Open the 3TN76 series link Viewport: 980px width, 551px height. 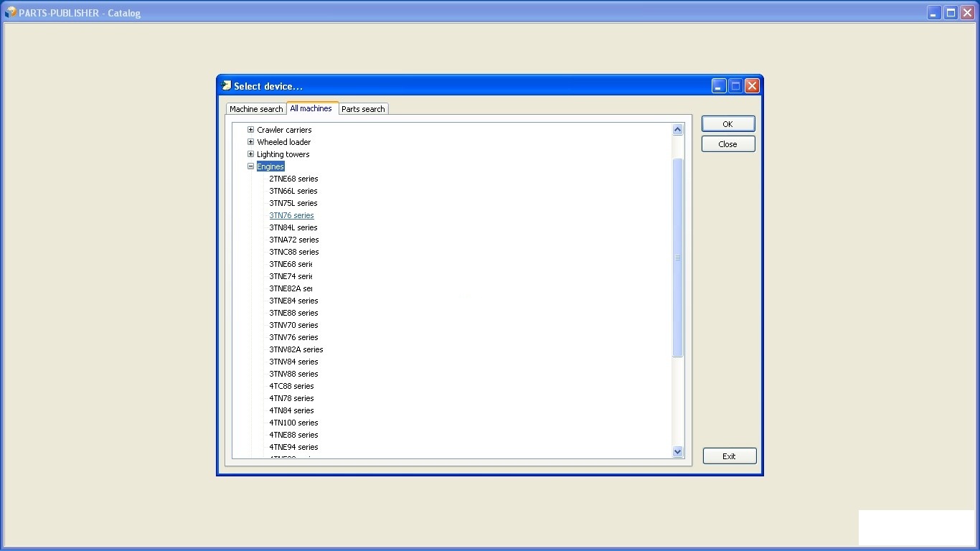click(291, 215)
